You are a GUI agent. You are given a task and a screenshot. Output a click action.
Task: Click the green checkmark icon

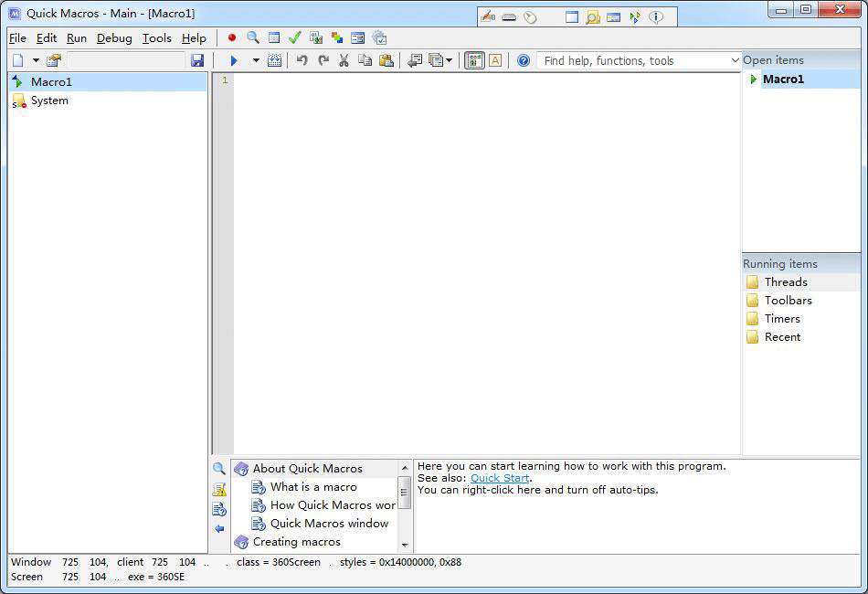[x=294, y=38]
